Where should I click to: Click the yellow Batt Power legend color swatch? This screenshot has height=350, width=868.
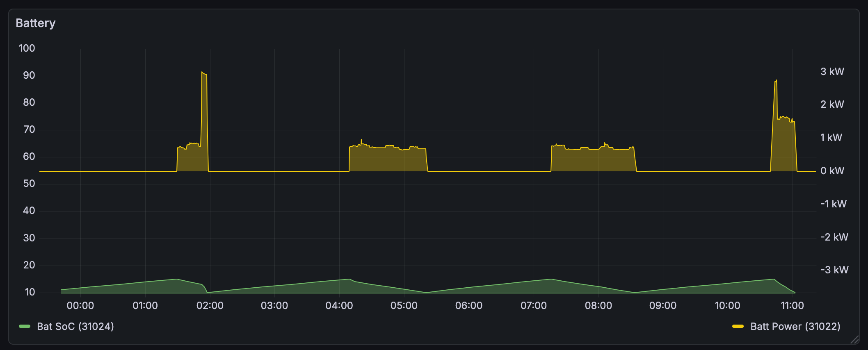[x=738, y=327]
